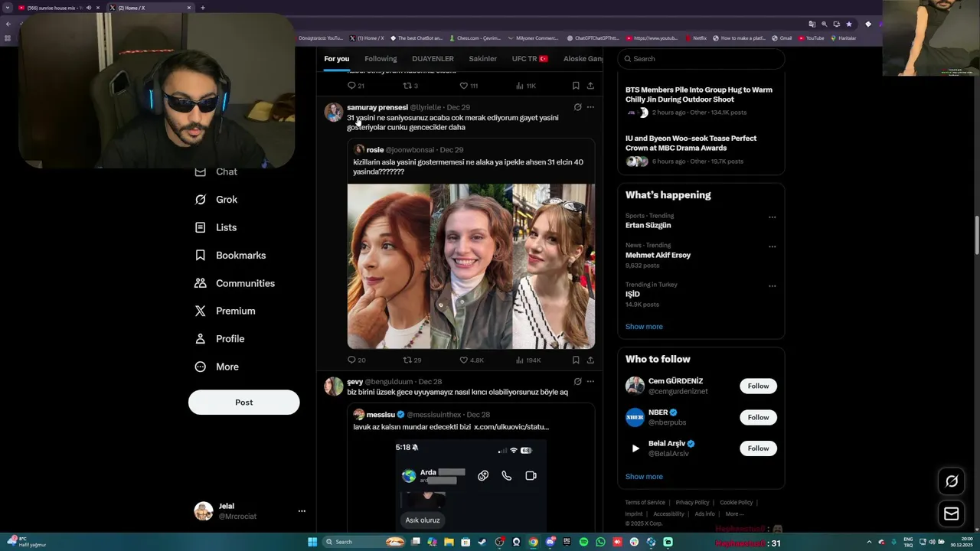Open the More menu in sidebar

[x=217, y=367]
